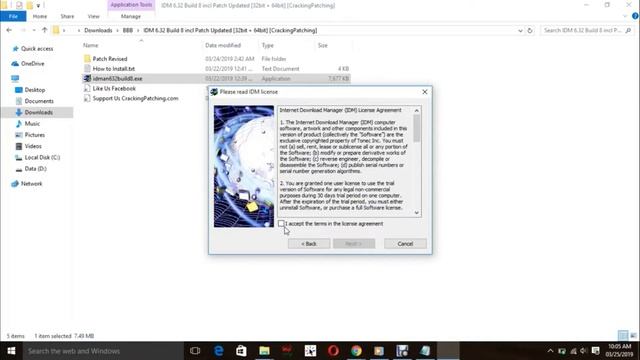Open the Windows Start menu
The height and width of the screenshot is (360, 640).
[x=11, y=351]
